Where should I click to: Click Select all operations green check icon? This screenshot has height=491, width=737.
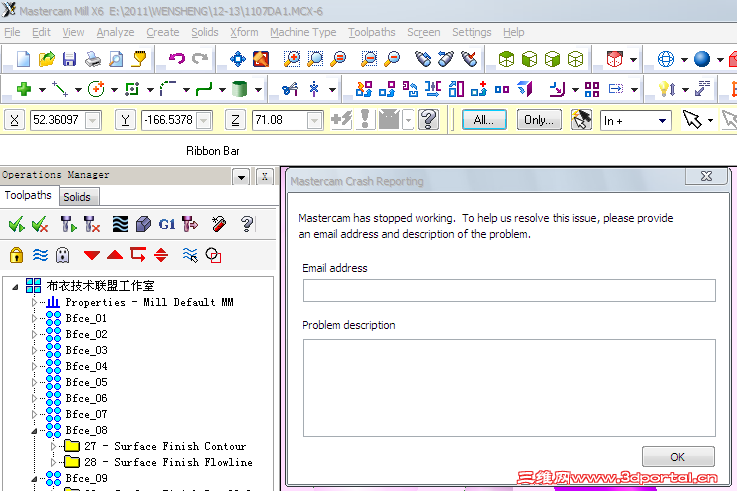pos(16,225)
